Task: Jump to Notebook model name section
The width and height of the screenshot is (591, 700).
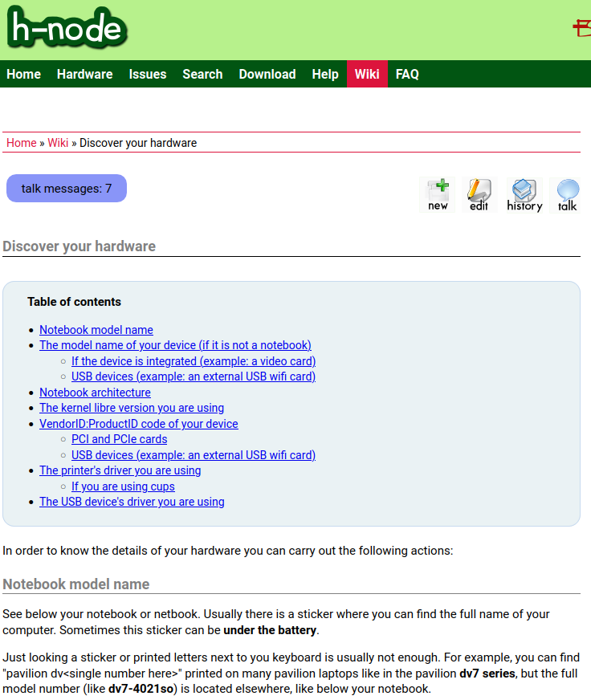Action: [96, 330]
